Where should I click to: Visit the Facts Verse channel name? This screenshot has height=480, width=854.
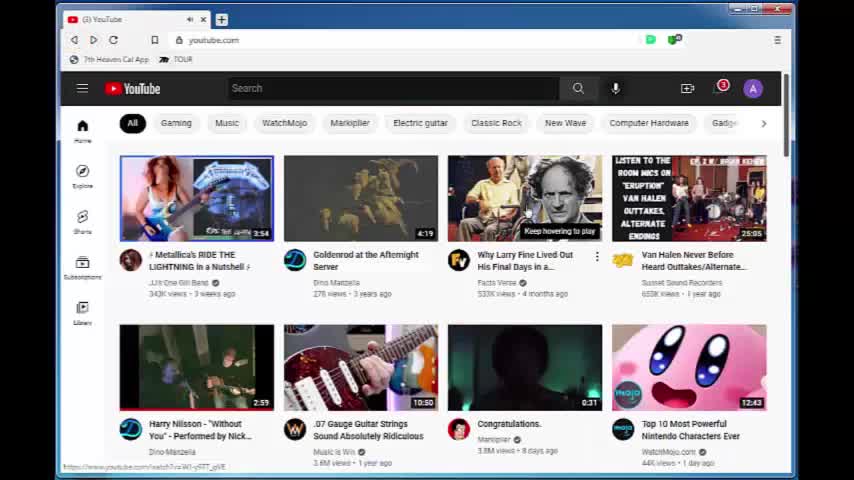pos(497,283)
